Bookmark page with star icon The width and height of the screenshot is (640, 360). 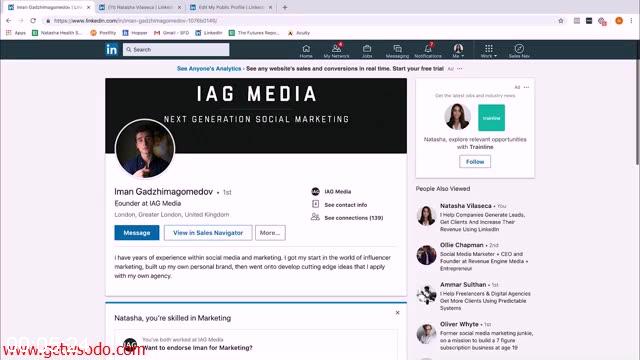pyautogui.click(x=561, y=21)
